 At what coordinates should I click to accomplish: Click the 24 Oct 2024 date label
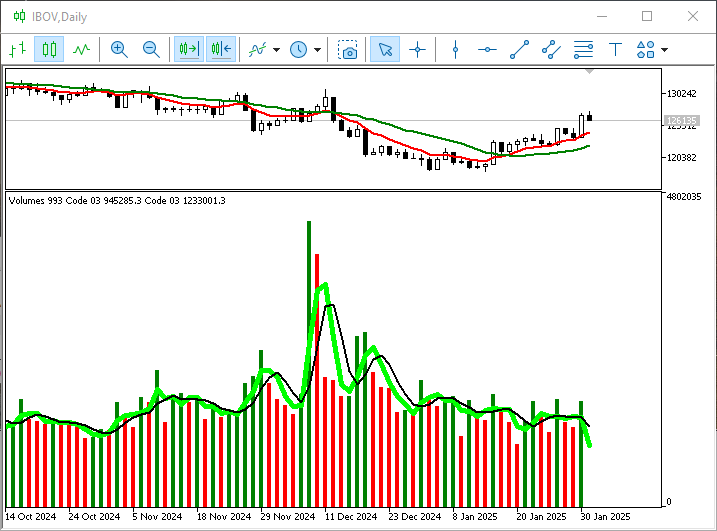pyautogui.click(x=94, y=516)
